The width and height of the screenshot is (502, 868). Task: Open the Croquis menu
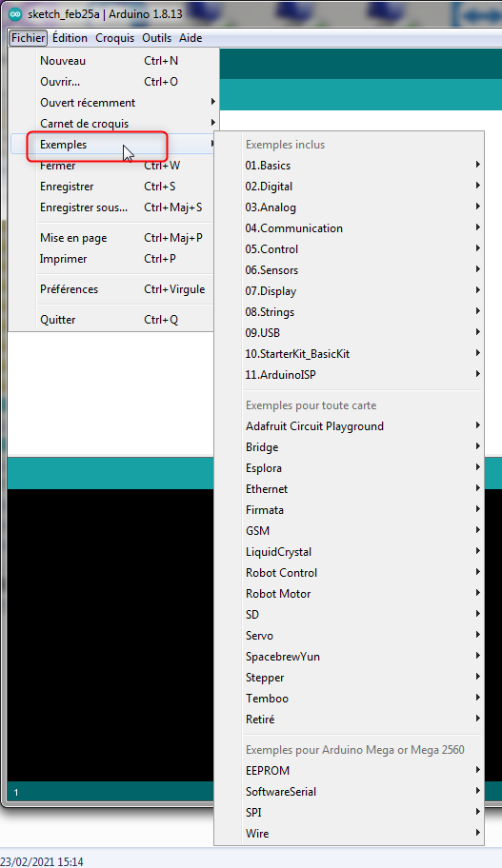pyautogui.click(x=114, y=38)
